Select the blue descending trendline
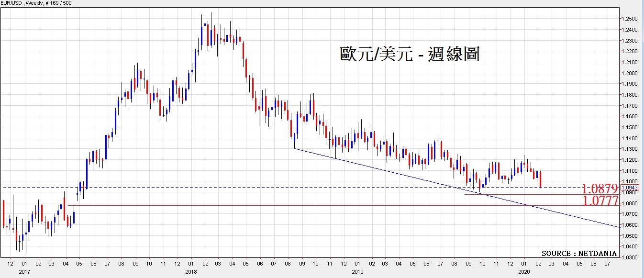This screenshot has width=644, height=278. click(x=431, y=180)
